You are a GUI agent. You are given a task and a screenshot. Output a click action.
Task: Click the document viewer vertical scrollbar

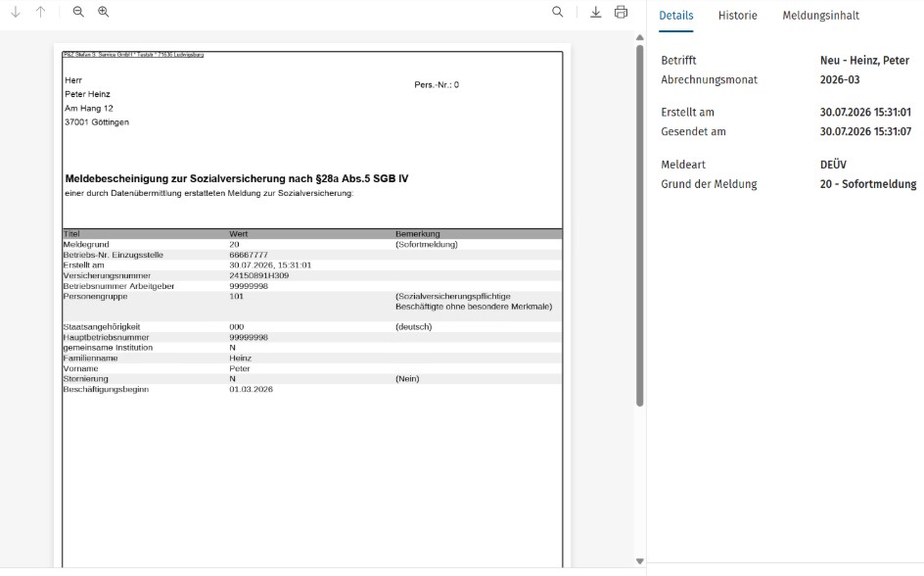click(640, 225)
